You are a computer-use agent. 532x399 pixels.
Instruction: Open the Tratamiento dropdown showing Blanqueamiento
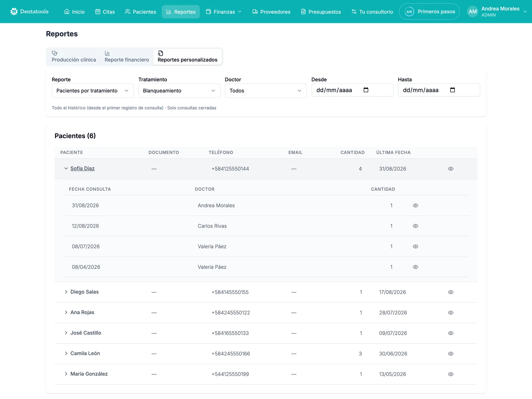click(179, 91)
